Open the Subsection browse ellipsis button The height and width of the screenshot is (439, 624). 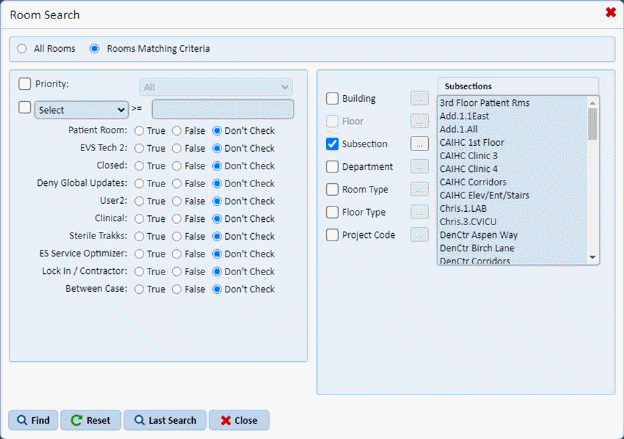pos(420,144)
